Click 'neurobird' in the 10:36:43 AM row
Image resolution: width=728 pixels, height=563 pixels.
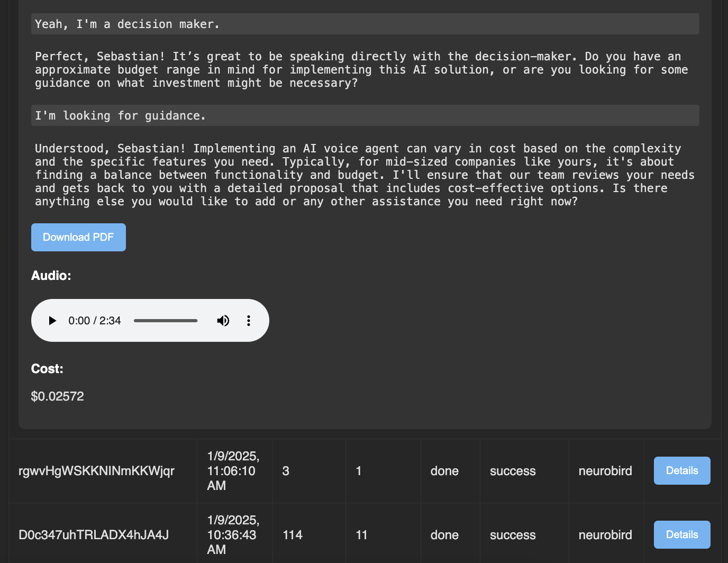click(605, 535)
